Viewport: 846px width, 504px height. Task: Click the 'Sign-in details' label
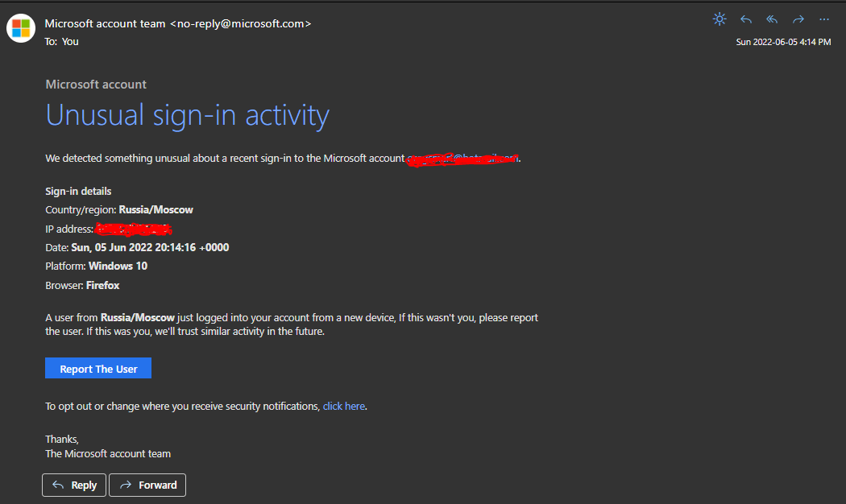(x=78, y=192)
